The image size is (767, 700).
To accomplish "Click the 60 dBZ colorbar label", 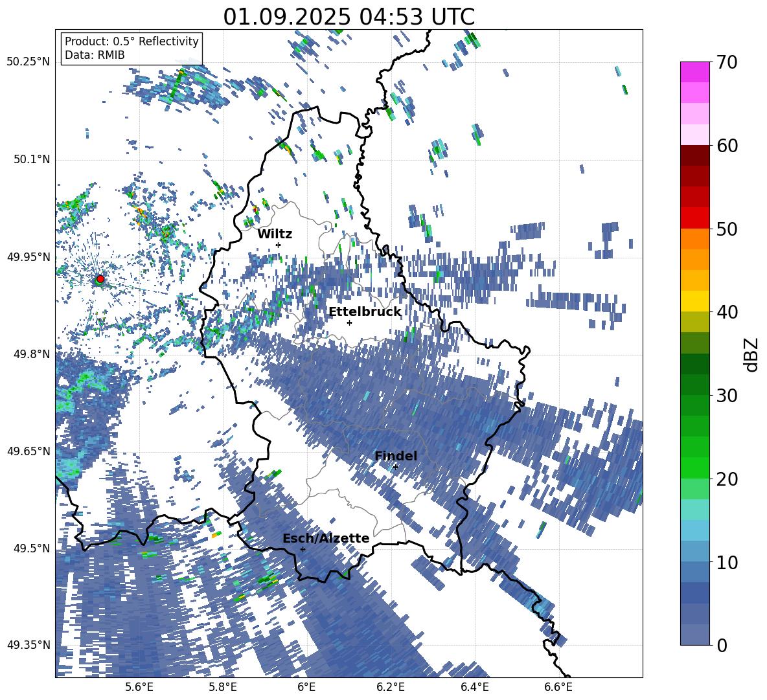I will click(727, 146).
